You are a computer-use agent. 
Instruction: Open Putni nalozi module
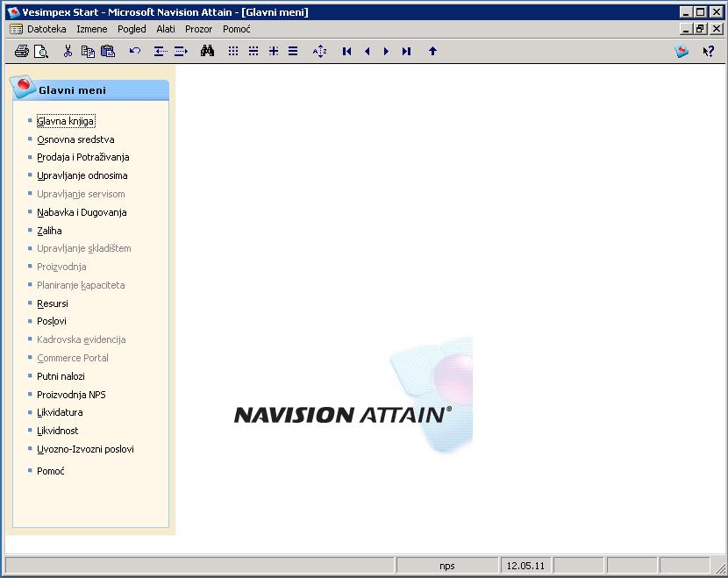click(61, 376)
